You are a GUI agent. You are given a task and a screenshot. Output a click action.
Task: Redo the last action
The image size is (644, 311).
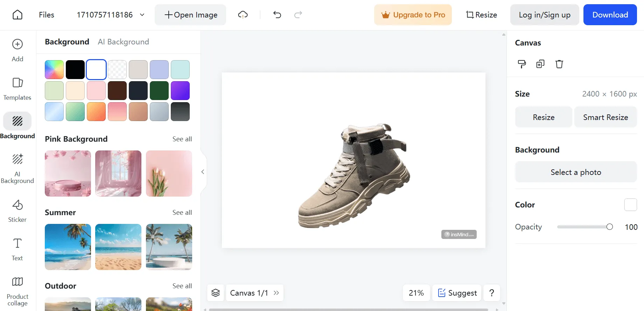pyautogui.click(x=298, y=15)
